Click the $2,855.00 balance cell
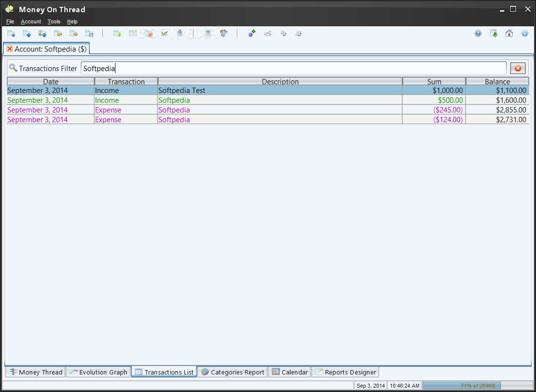The height and width of the screenshot is (392, 536). [498, 110]
